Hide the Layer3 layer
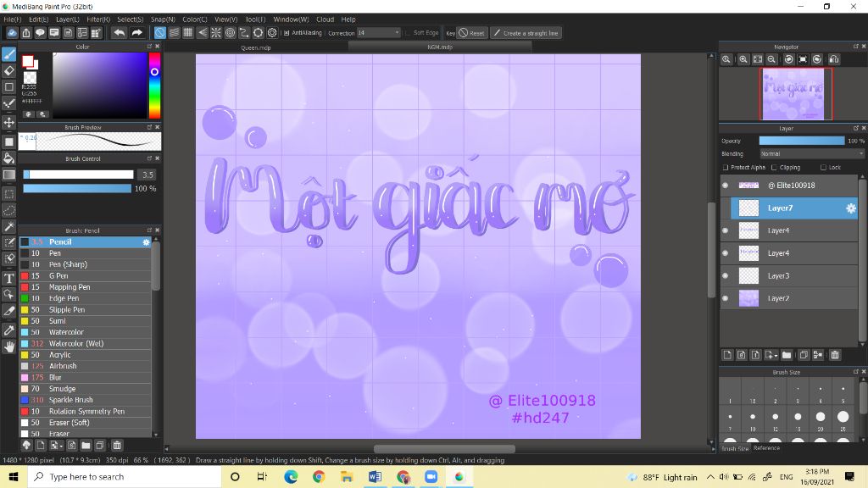 (x=726, y=275)
